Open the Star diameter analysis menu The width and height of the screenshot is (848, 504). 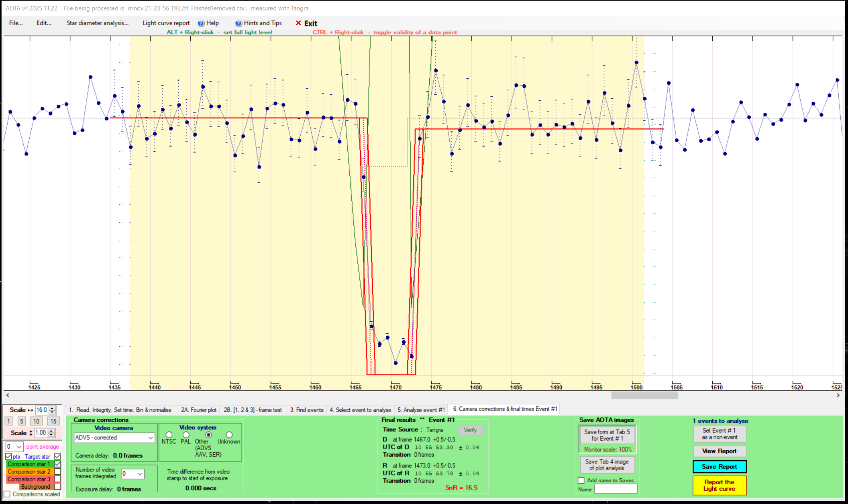(x=98, y=23)
